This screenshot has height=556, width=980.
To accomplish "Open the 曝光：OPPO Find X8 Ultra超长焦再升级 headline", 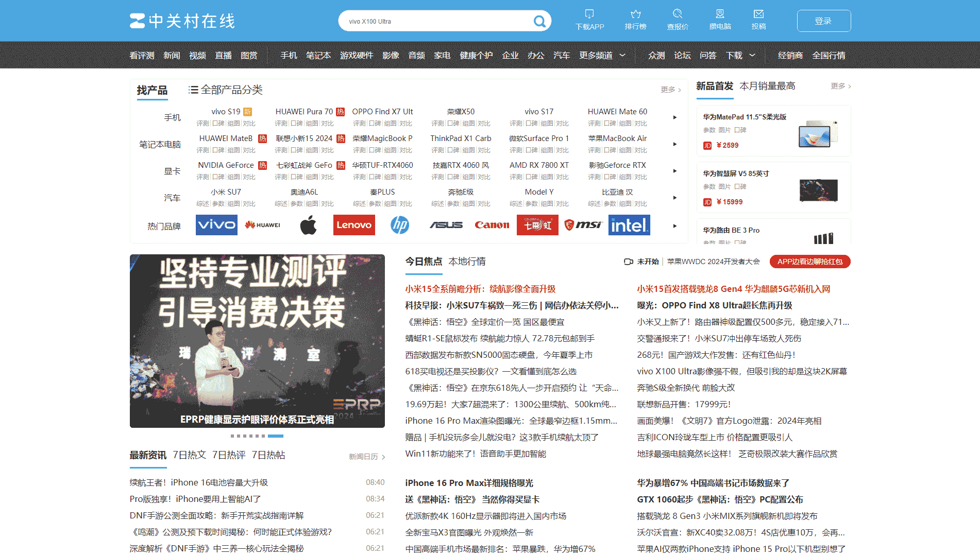I will (715, 305).
